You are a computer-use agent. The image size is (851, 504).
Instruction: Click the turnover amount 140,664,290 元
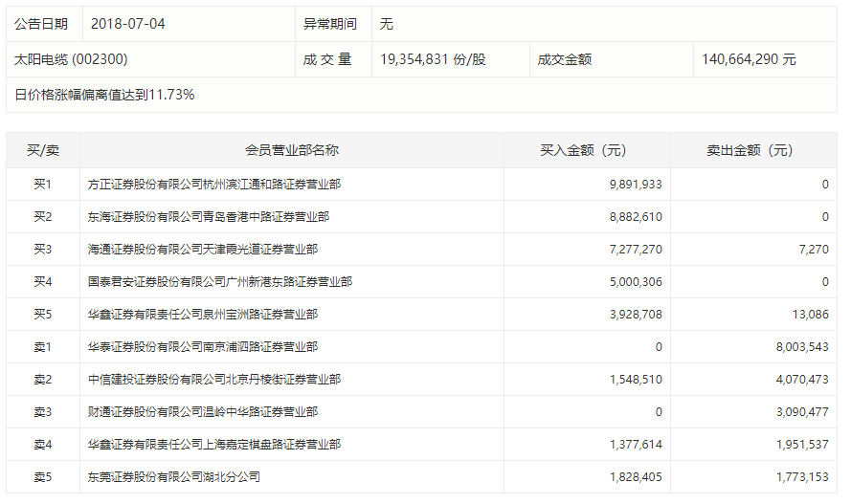(x=749, y=59)
